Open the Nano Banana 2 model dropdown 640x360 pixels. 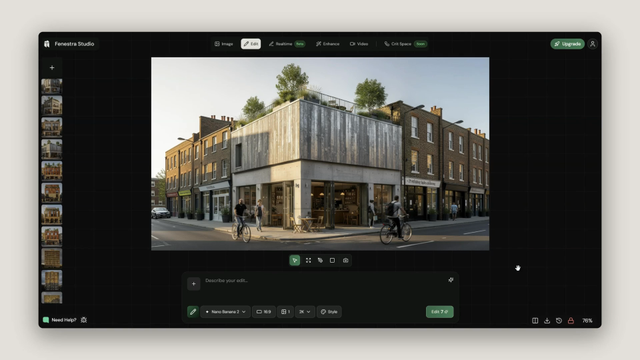click(225, 312)
